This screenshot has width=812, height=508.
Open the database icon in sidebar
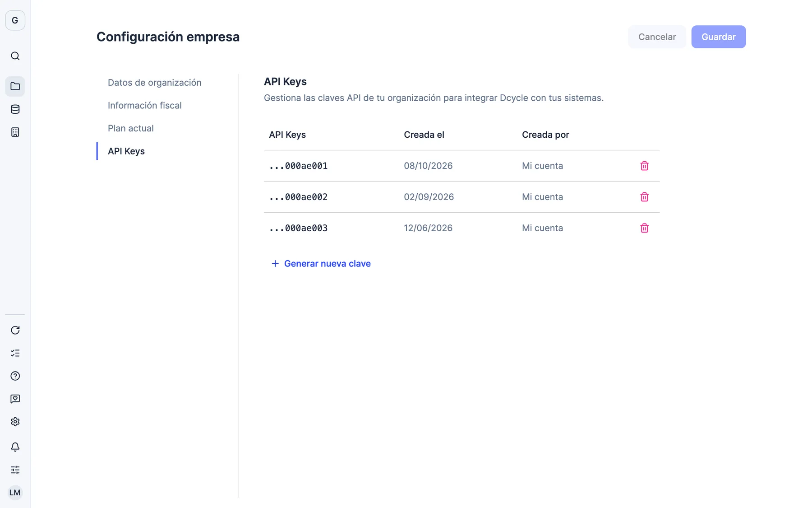pos(15,109)
